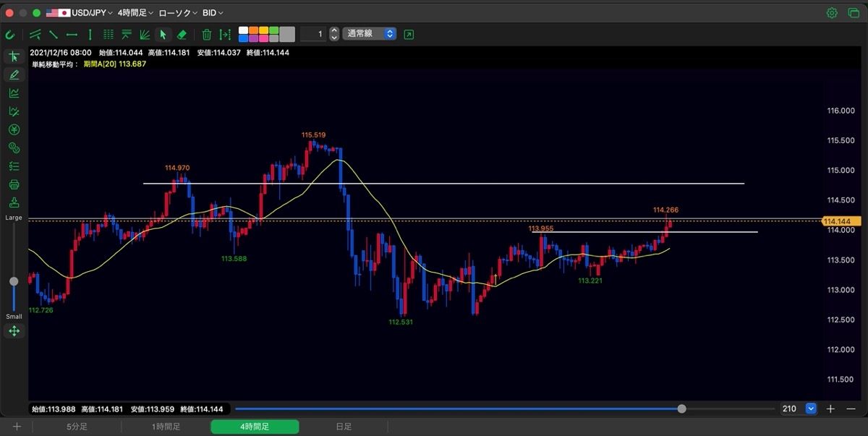Switch to the 日足 tab
The height and width of the screenshot is (436, 868).
(x=344, y=427)
